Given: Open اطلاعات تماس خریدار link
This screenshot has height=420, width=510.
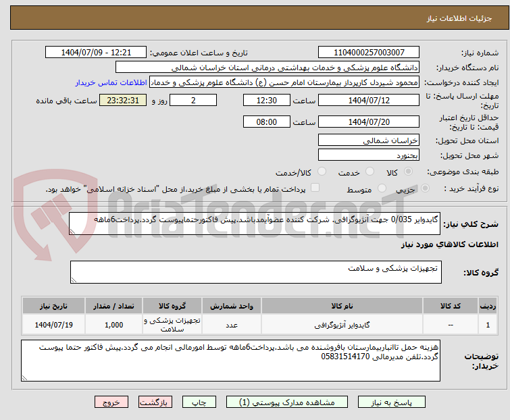Looking at the screenshot, I should coord(111,82).
